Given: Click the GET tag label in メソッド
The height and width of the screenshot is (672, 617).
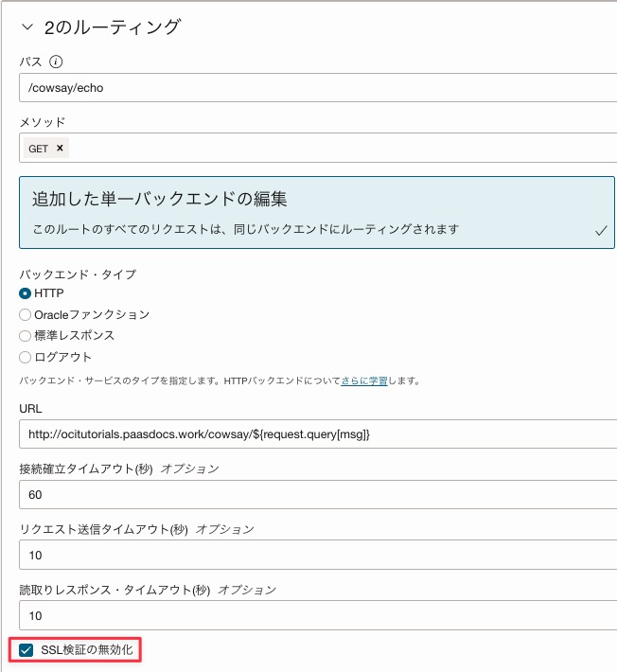Looking at the screenshot, I should point(39,149).
